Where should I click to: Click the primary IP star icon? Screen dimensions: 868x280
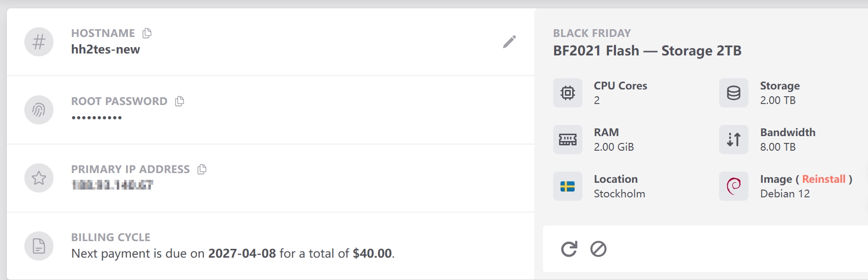(x=39, y=178)
